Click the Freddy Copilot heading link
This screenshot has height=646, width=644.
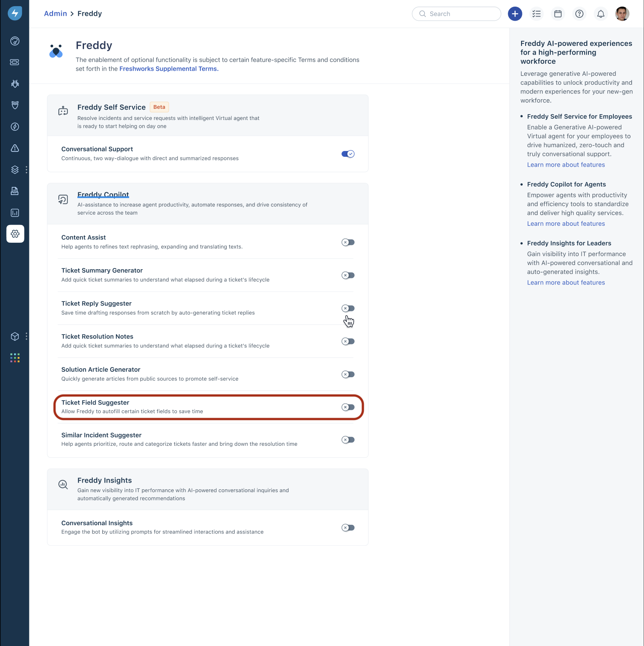click(x=103, y=194)
